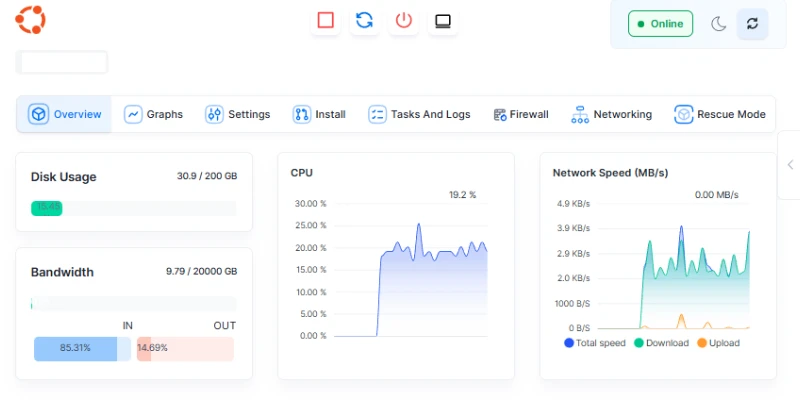
Task: Open the Tasks And Logs tab
Action: (x=419, y=114)
